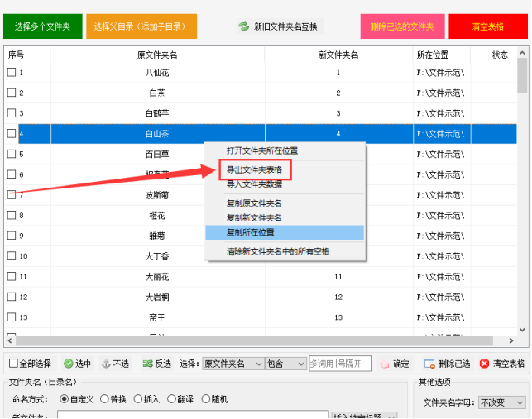
Task: Click the horizontal scrollbar right arrow
Action: 511,340
